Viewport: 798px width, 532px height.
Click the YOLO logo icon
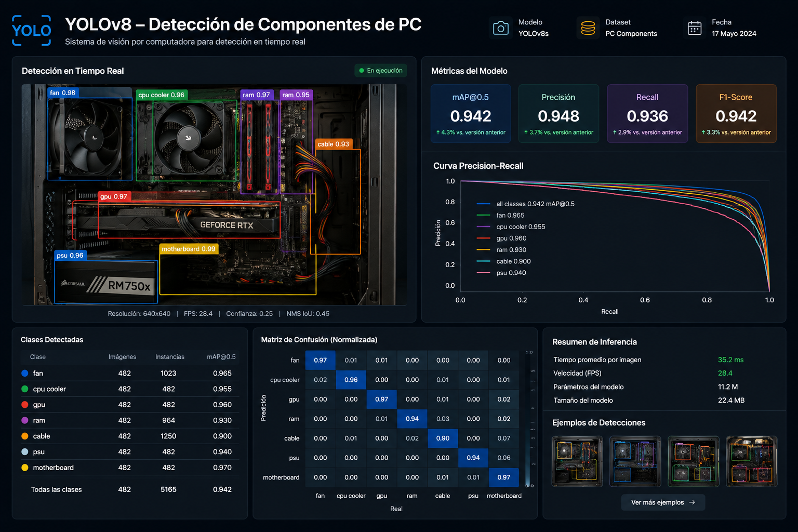(32, 31)
